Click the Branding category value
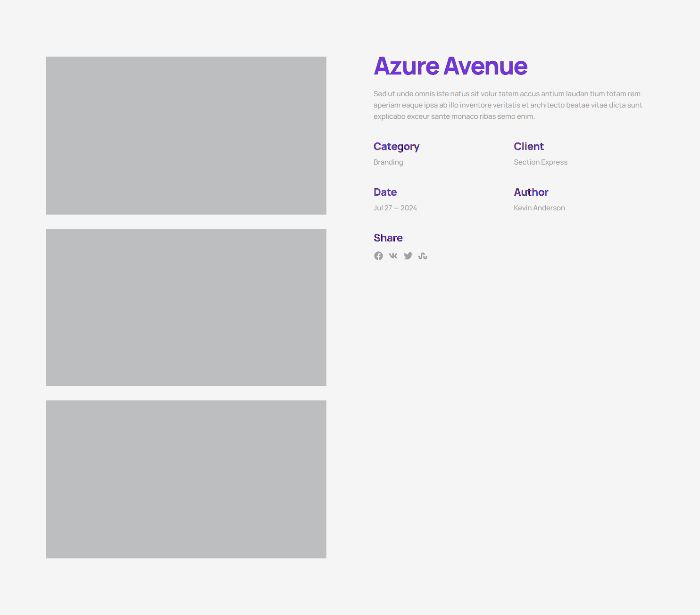This screenshot has height=615, width=700. (x=388, y=162)
